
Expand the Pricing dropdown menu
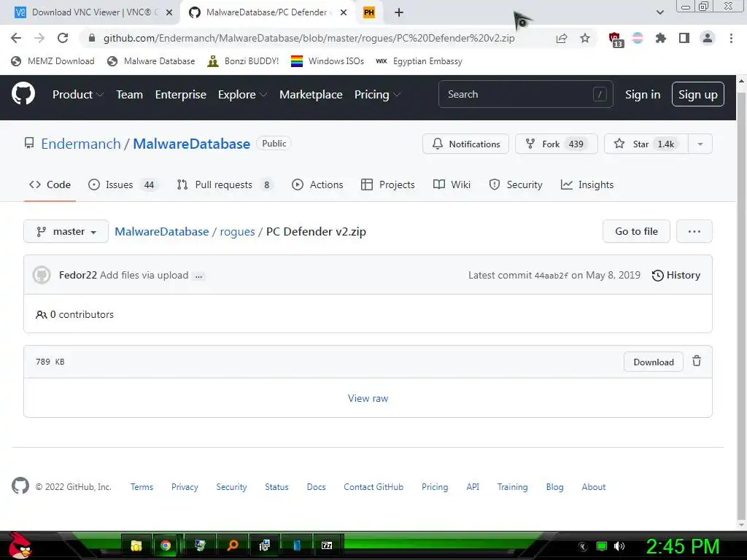tap(377, 94)
